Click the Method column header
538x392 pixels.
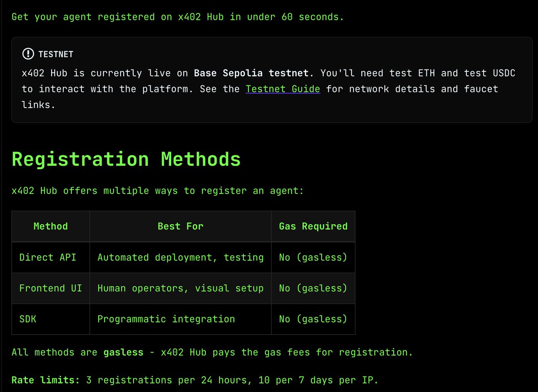[51, 226]
